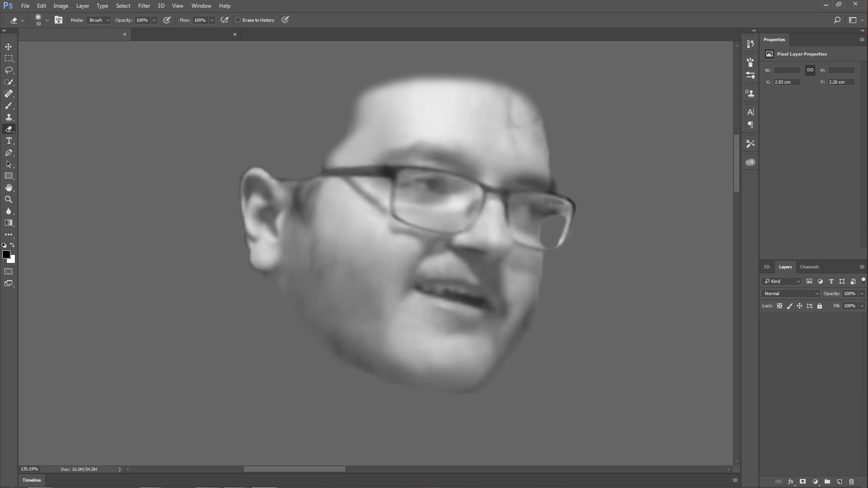The height and width of the screenshot is (488, 868).
Task: Open the workspace switcher dropdown
Action: 856,20
